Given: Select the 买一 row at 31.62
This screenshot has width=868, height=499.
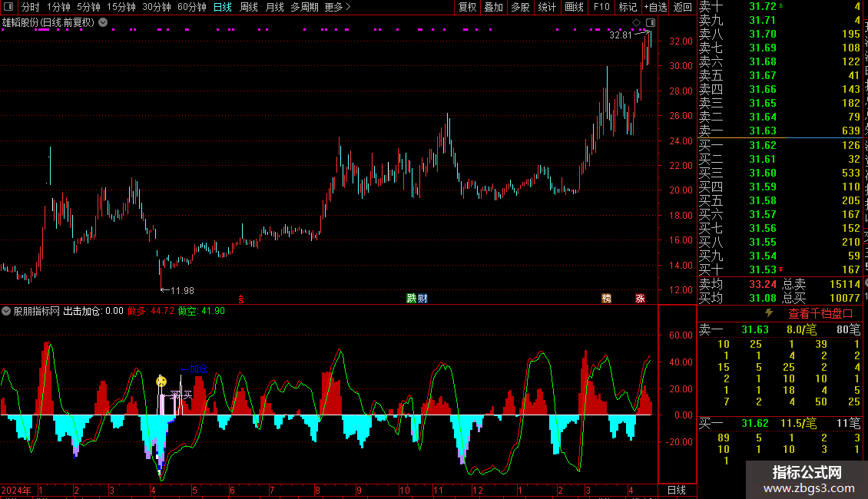Looking at the screenshot, I should coord(780,145).
